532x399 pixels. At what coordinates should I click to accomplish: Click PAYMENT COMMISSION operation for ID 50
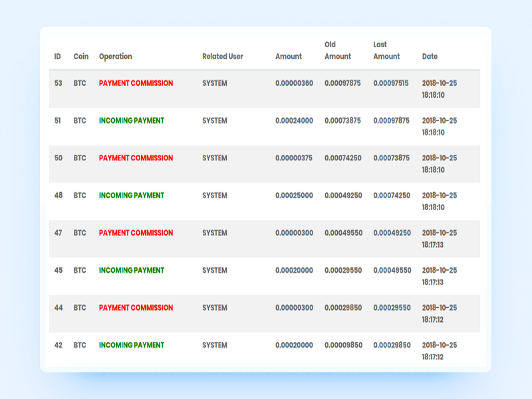[136, 158]
